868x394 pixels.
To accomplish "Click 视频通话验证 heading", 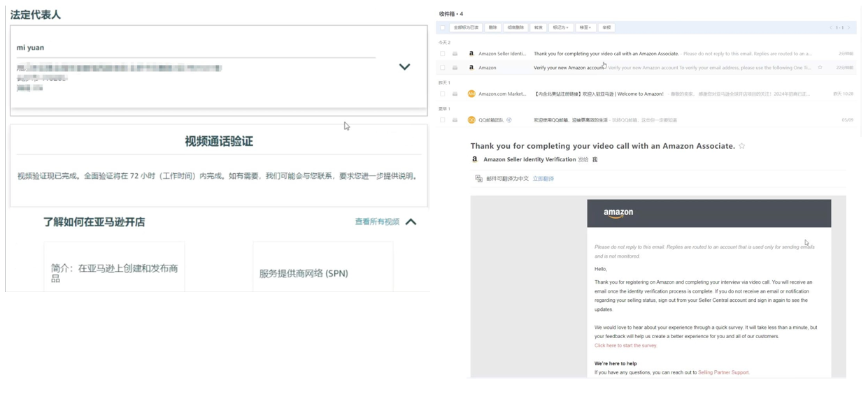I will tap(219, 141).
